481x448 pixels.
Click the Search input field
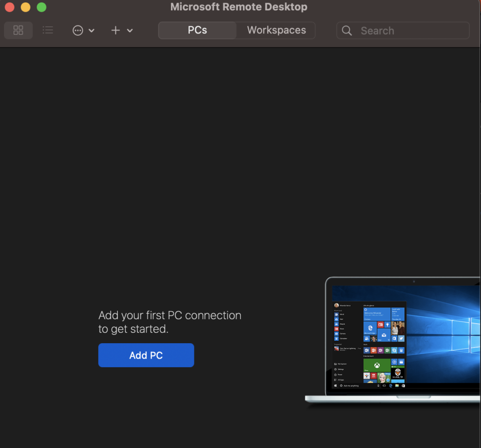click(403, 31)
